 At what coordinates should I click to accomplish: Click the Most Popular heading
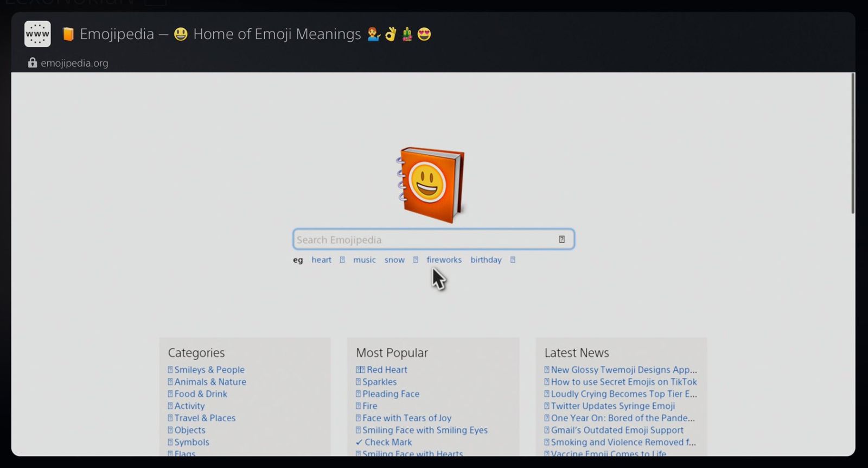click(392, 353)
